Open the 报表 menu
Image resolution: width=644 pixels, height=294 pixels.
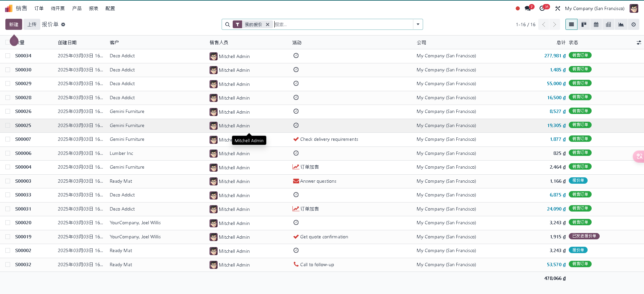(x=93, y=8)
